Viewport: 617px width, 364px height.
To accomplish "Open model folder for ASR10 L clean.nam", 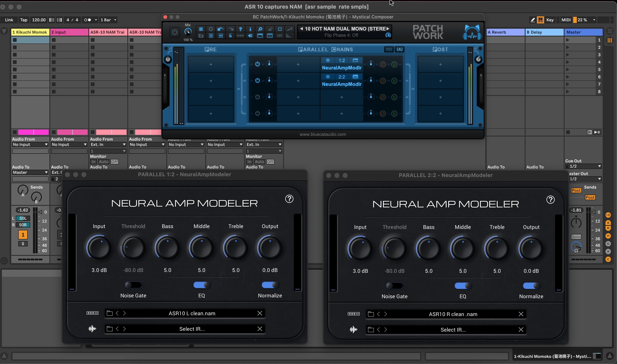I will (110, 313).
